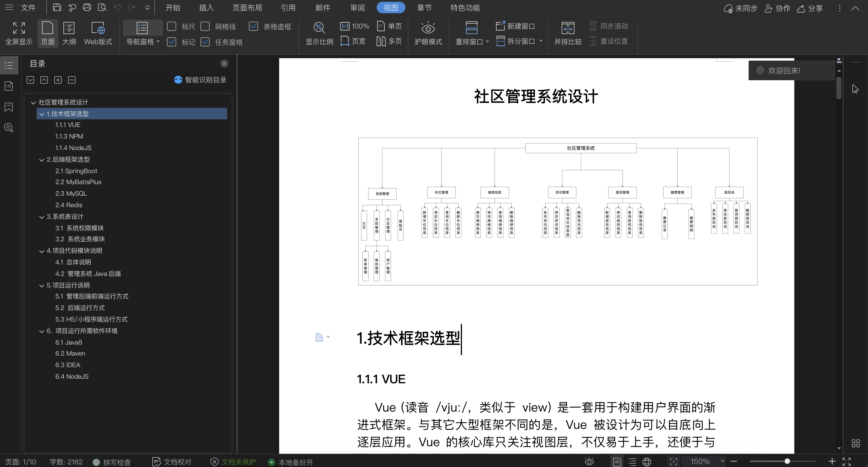
Task: Click outline view icon in status bar
Action: [x=632, y=462]
